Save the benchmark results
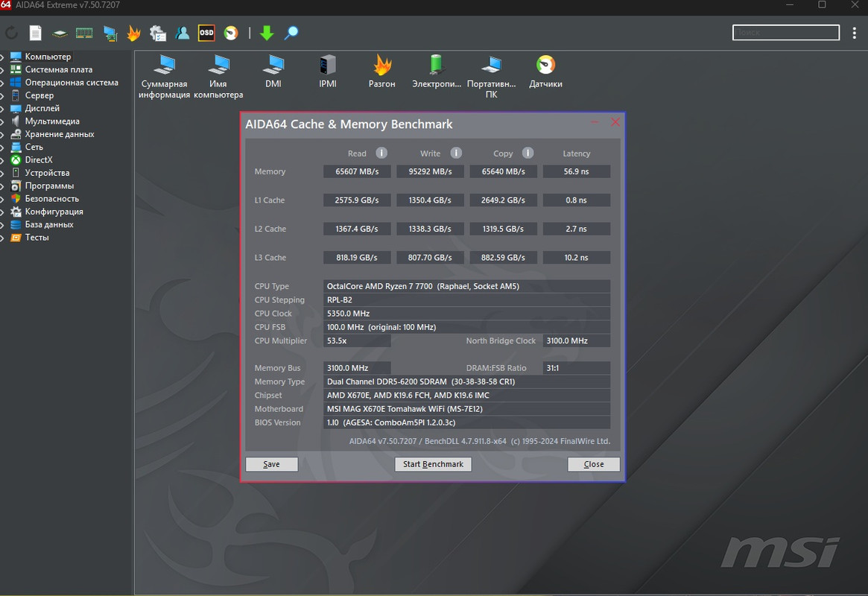868x596 pixels. [x=271, y=463]
